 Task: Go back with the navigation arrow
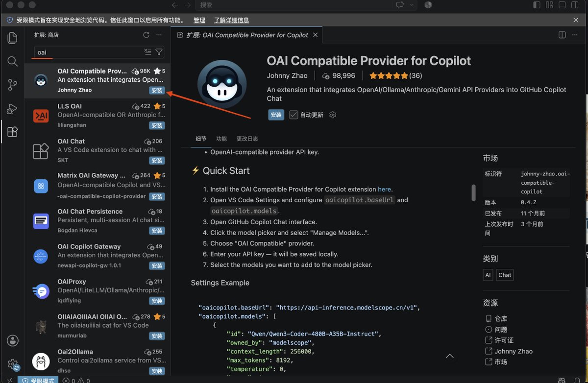click(175, 5)
